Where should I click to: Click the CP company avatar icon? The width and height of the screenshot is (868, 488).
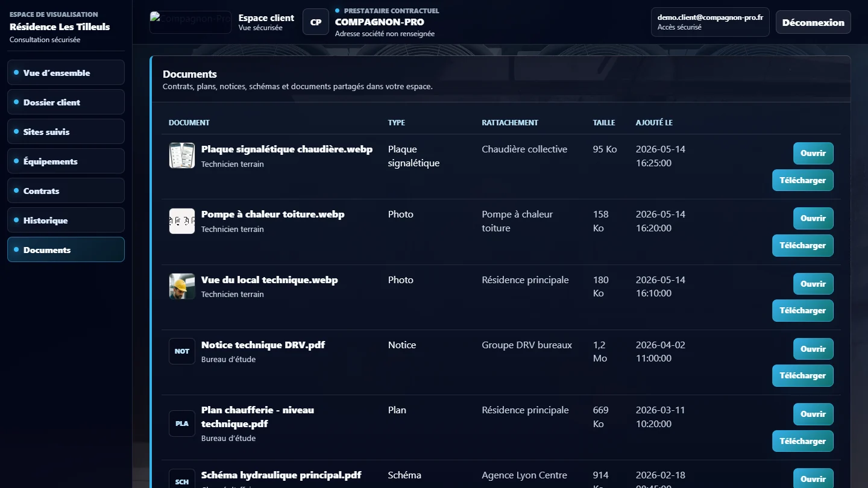click(x=316, y=22)
